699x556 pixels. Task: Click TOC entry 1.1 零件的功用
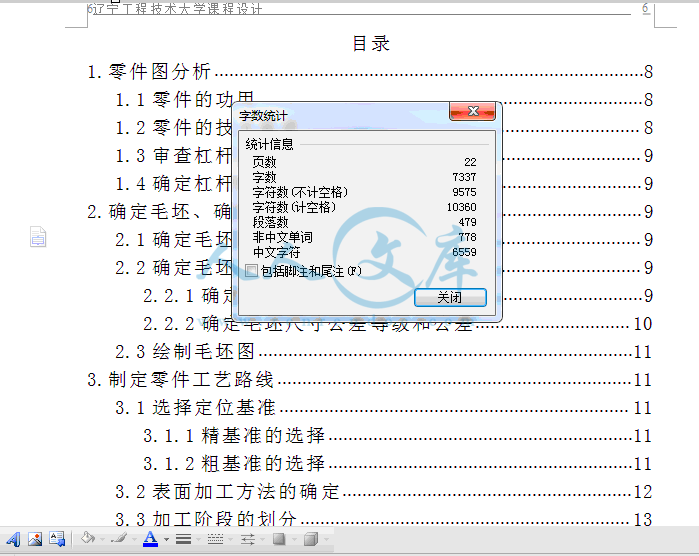(x=185, y=100)
